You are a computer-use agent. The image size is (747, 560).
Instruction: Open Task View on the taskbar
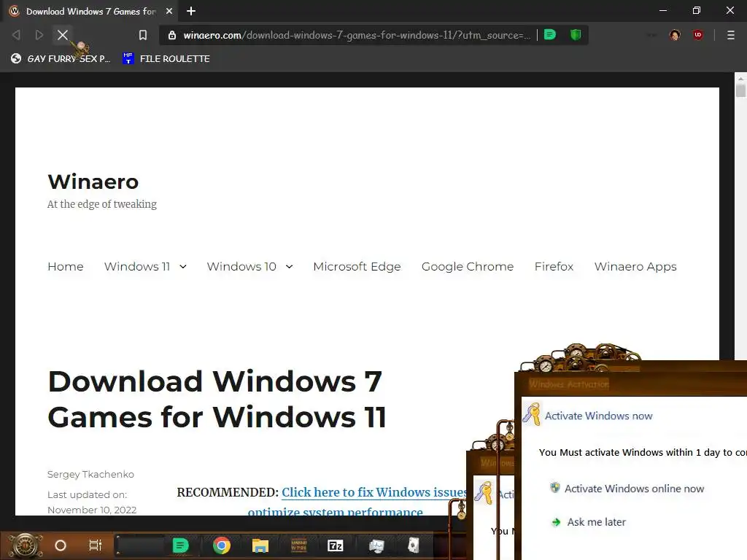pyautogui.click(x=96, y=545)
